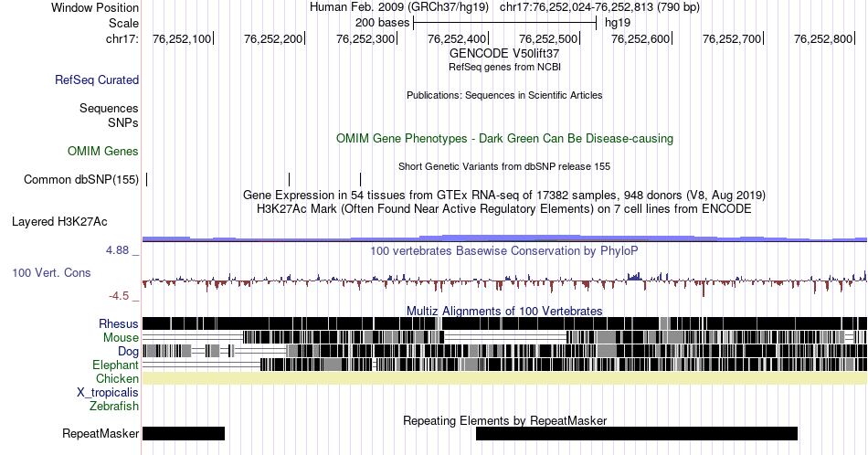Viewport: 868px width, 455px height.
Task: Click the chicken alignment yellow band
Action: [x=505, y=378]
